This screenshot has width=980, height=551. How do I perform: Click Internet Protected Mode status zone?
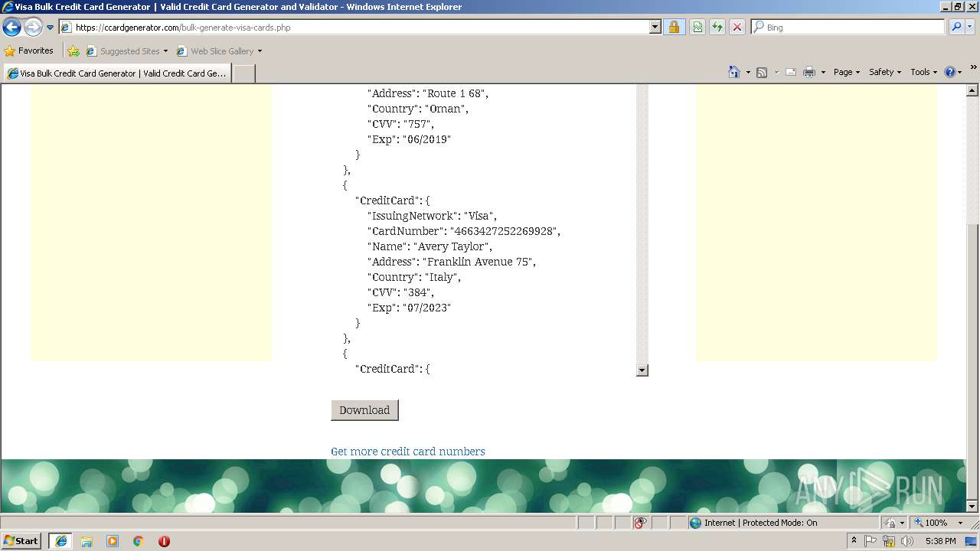pos(753,523)
